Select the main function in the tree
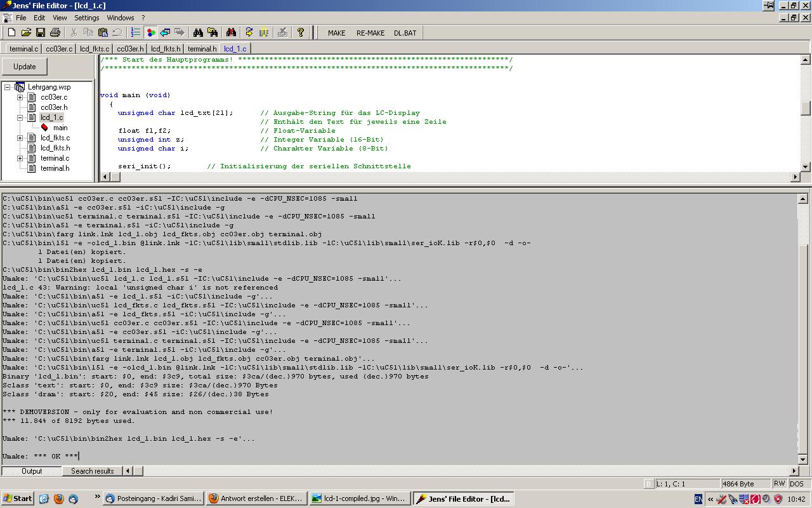The height and width of the screenshot is (508, 812). point(60,128)
